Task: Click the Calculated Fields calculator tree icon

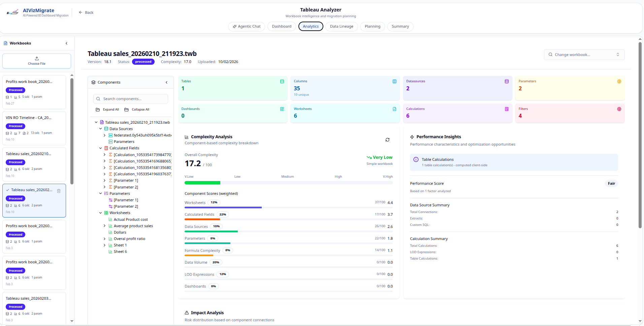Action: point(106,148)
